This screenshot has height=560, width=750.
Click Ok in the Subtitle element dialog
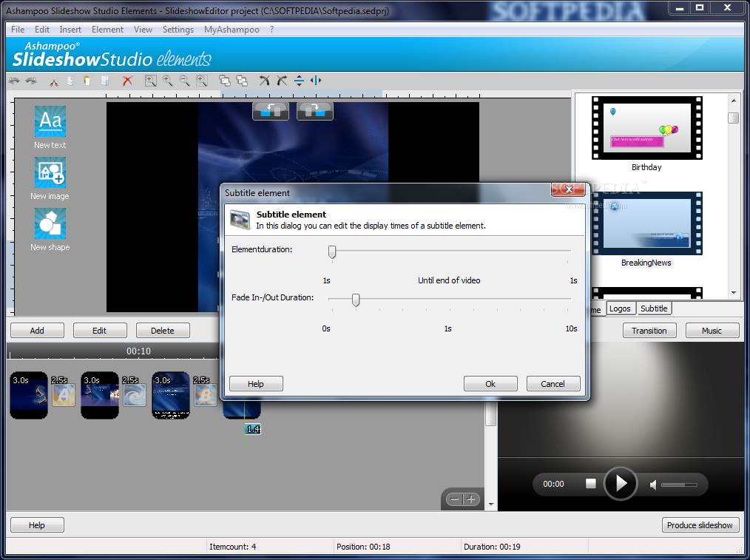tap(490, 384)
